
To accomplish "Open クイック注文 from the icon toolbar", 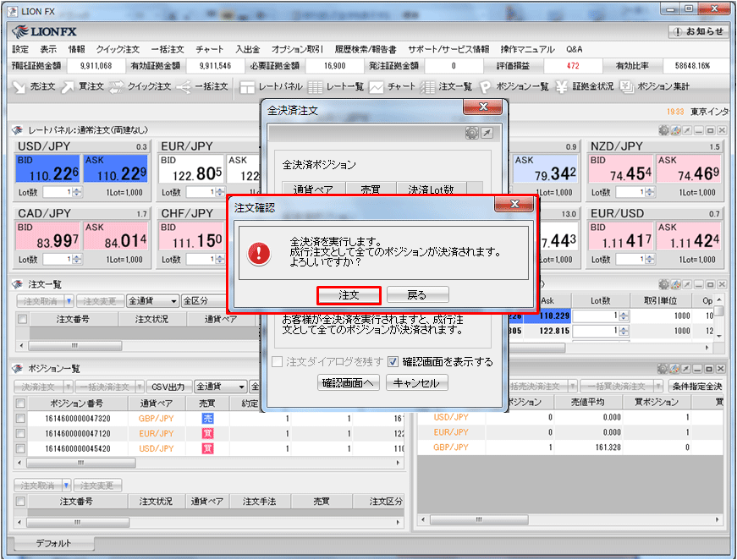I will [117, 86].
